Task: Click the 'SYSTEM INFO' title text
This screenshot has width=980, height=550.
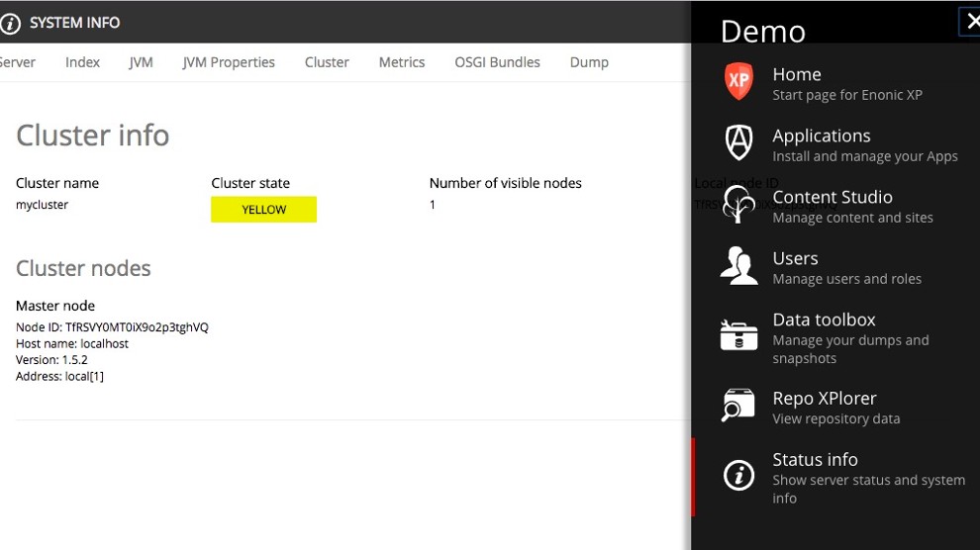Action: (x=74, y=23)
